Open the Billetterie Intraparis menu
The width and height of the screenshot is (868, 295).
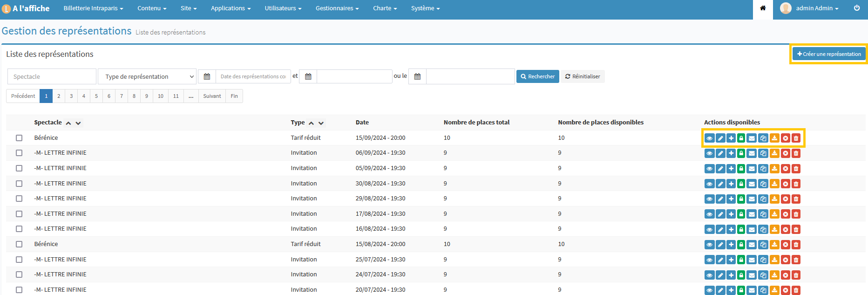[x=93, y=8]
